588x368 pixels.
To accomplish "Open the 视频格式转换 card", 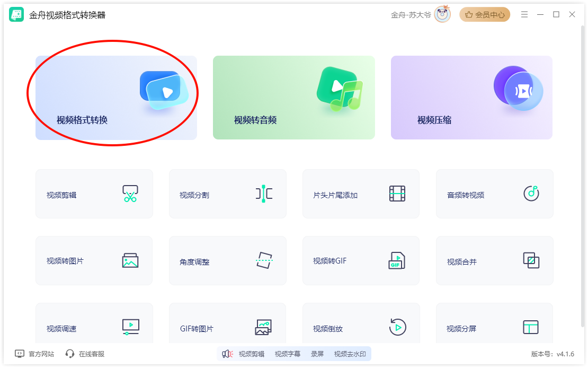I will 116,98.
